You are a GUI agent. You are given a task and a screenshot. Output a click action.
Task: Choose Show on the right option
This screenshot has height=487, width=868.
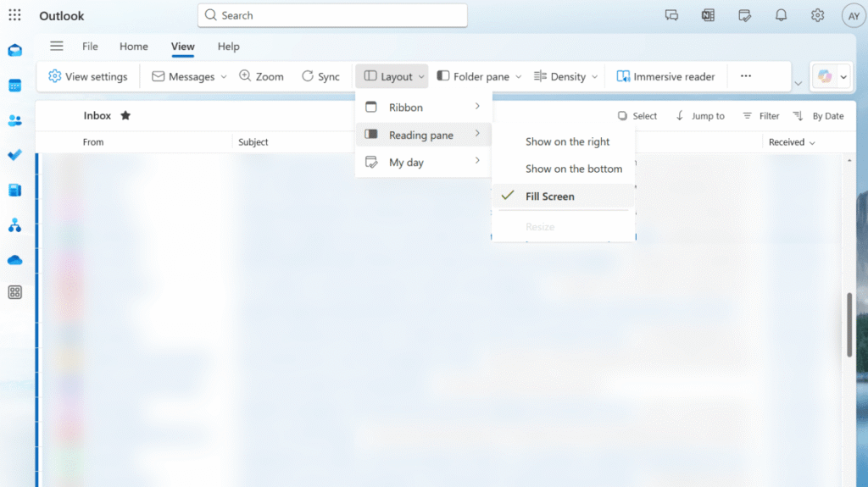click(x=567, y=142)
